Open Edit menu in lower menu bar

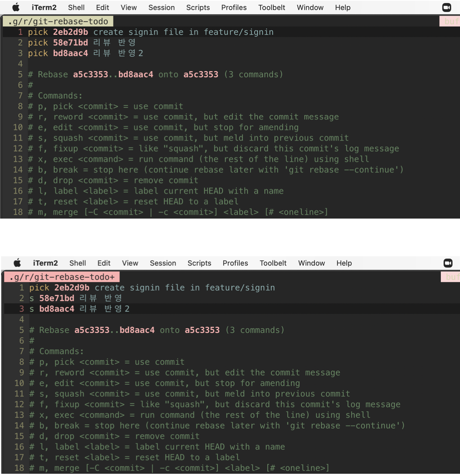click(104, 263)
